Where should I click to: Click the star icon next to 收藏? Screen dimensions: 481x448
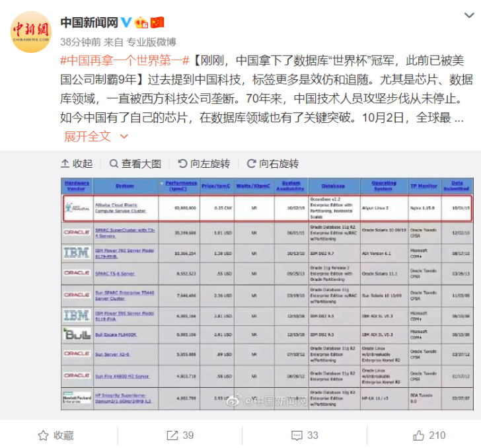pos(43,435)
